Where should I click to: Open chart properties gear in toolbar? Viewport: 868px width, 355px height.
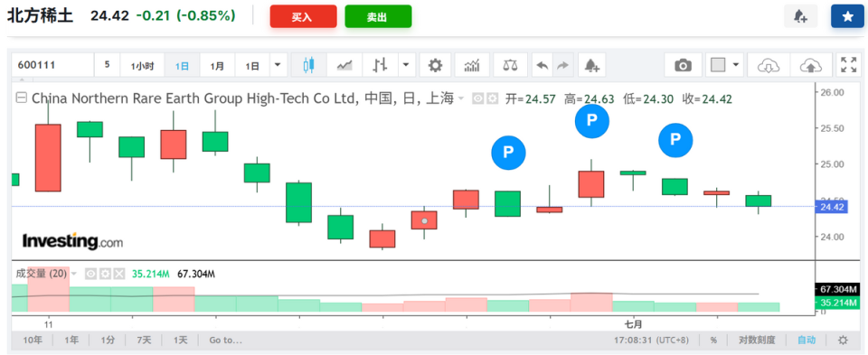point(436,65)
